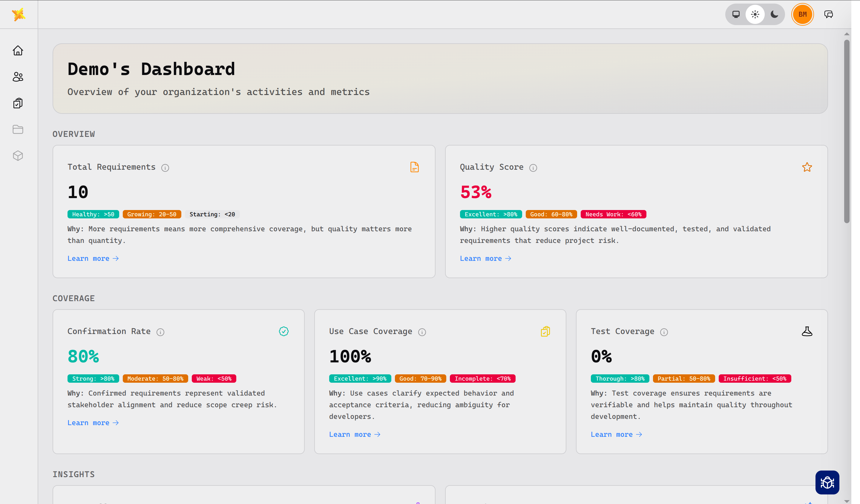This screenshot has height=504, width=860.
Task: Click the page vertical scrollbar thumb
Action: (846, 131)
